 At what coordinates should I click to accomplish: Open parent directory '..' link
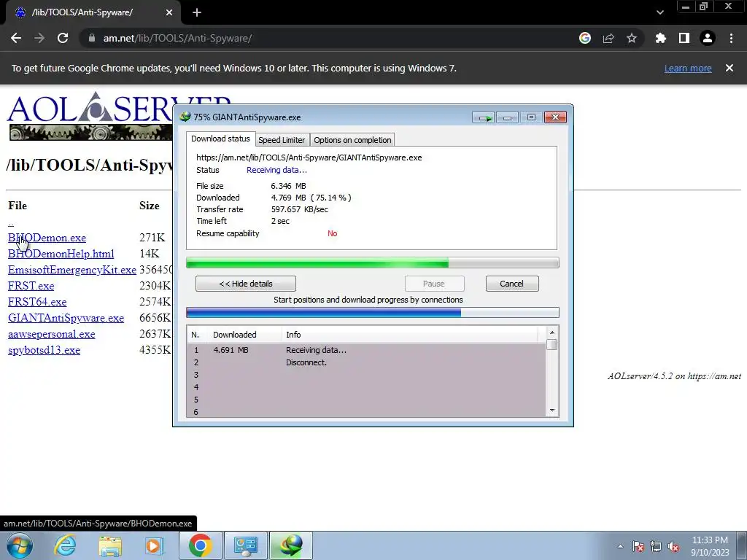coord(11,223)
